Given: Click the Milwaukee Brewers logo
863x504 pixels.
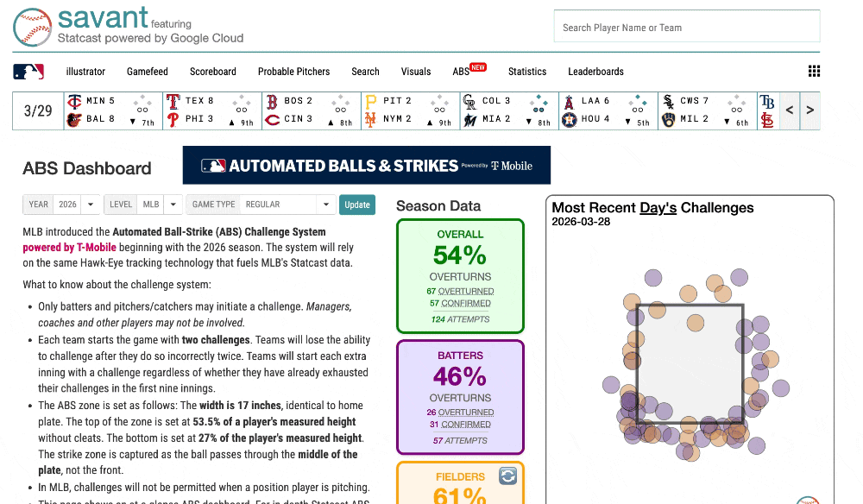Looking at the screenshot, I should [x=668, y=119].
